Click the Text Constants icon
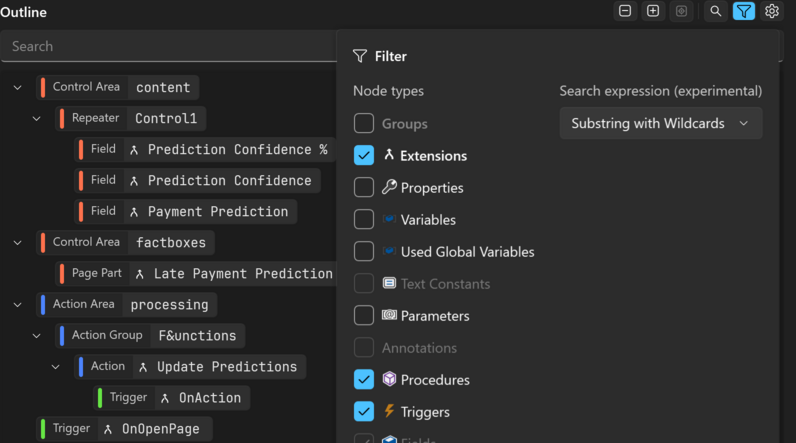 (389, 283)
